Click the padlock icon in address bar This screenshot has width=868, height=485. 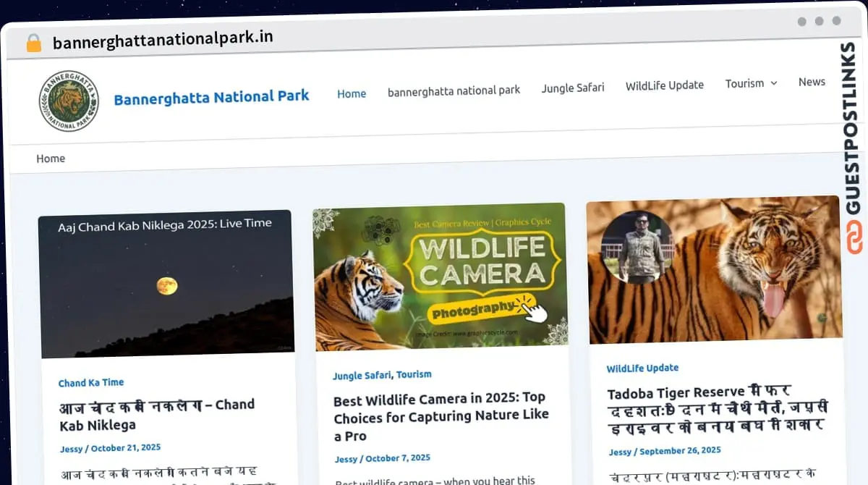click(x=34, y=43)
